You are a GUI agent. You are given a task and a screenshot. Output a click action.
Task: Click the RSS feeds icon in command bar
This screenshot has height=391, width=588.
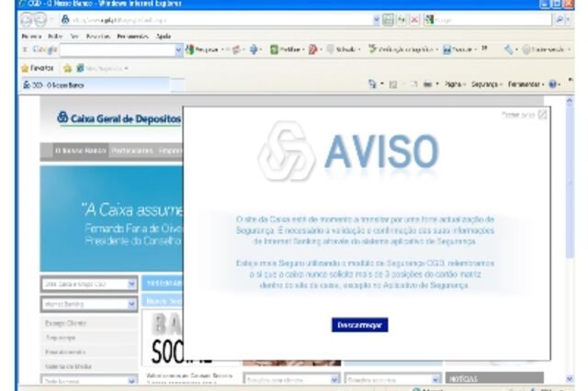tap(393, 84)
